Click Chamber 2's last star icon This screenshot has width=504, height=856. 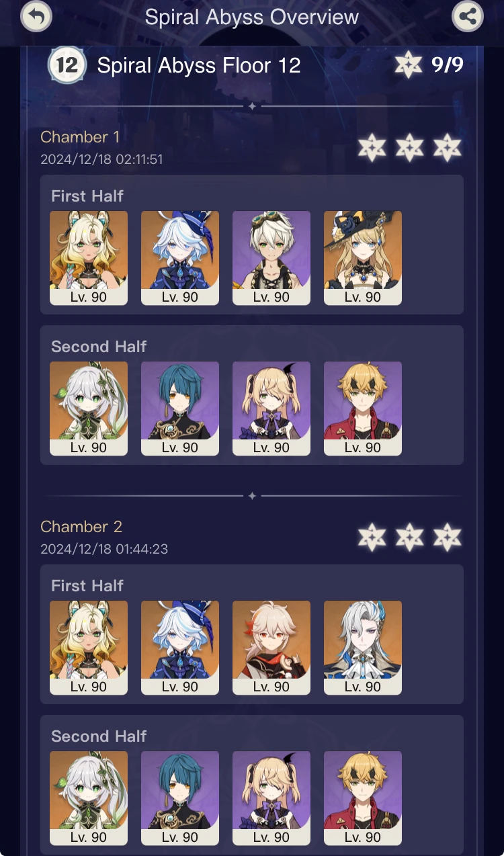pos(447,538)
